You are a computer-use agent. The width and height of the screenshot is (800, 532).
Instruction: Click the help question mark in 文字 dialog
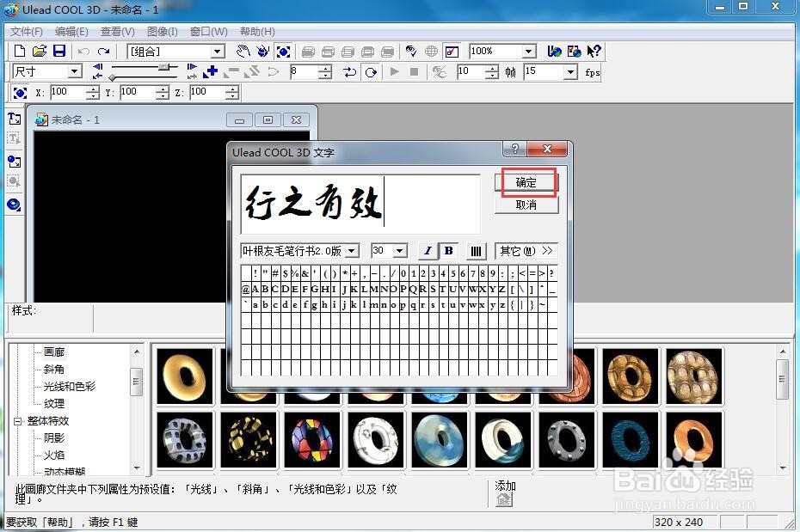tap(515, 149)
